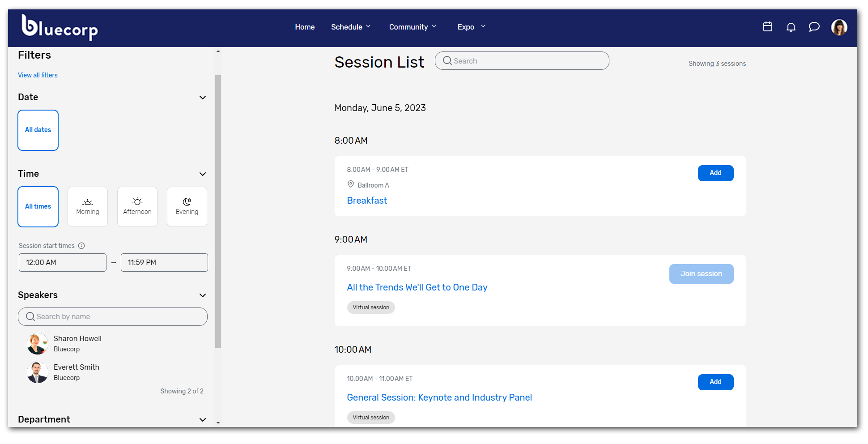Collapse the Date filter section

202,98
